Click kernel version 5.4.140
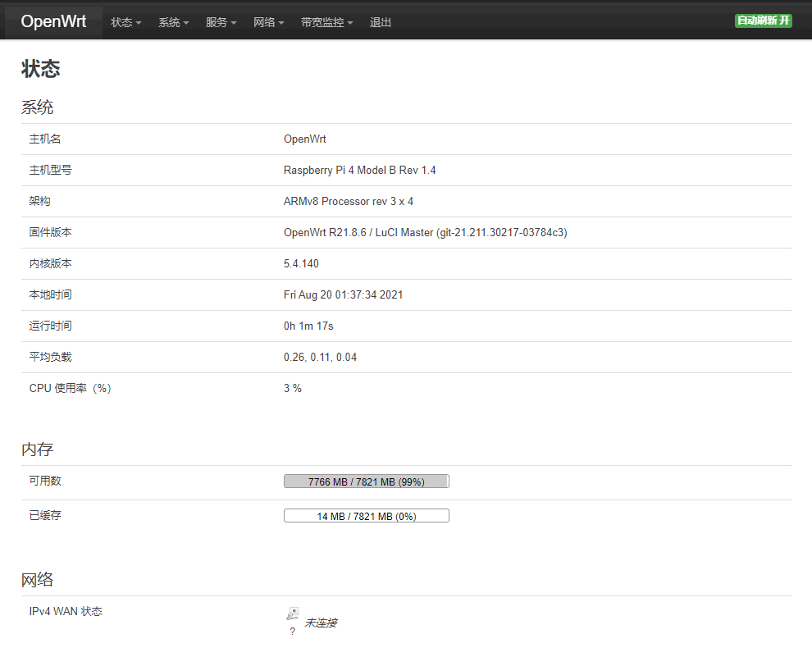 [x=301, y=263]
